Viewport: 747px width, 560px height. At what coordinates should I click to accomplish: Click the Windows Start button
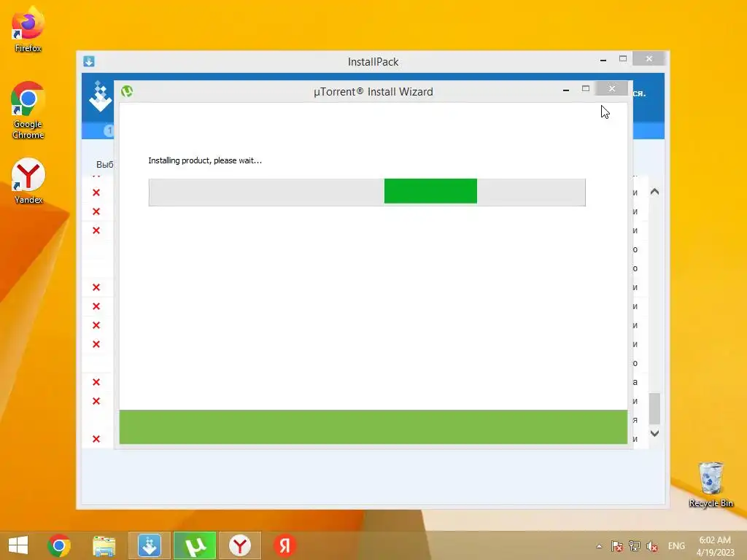click(x=18, y=545)
